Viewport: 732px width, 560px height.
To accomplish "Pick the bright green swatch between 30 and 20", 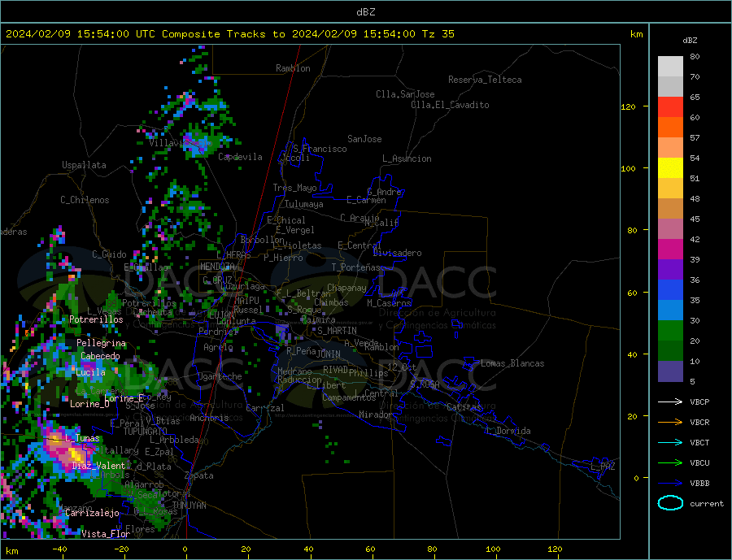I will coord(670,331).
